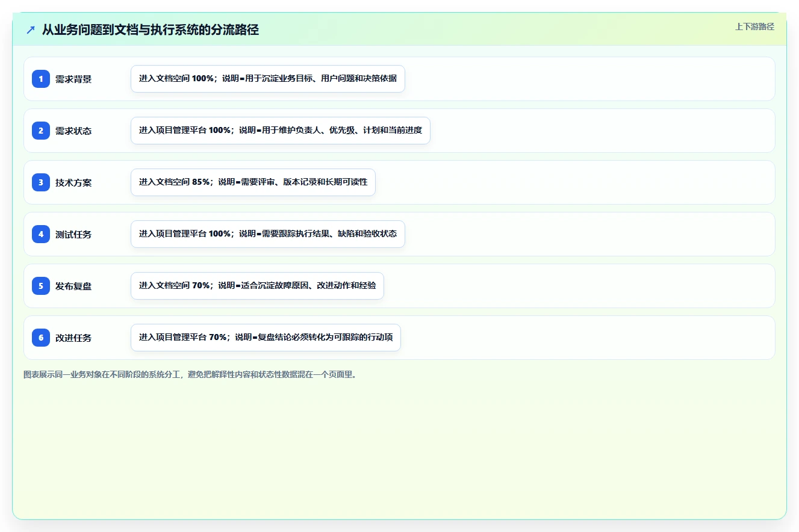This screenshot has height=532, width=799.
Task: Select step number badge 3
Action: pos(41,182)
